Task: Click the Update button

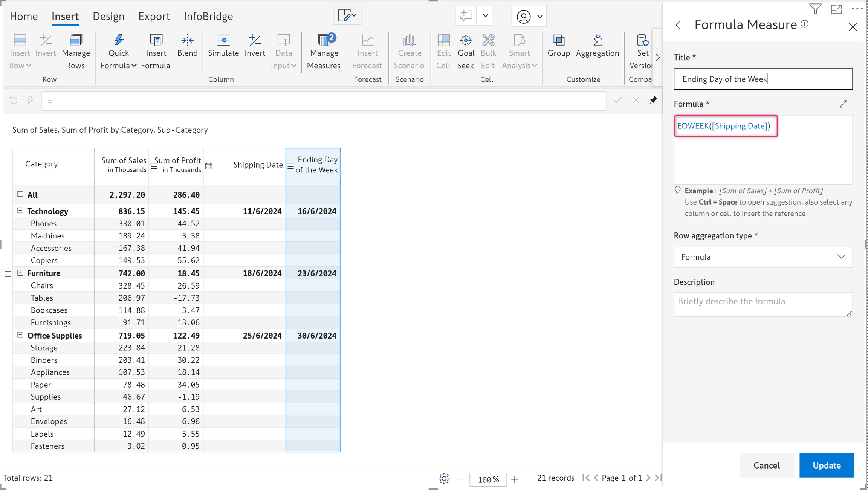Action: click(x=826, y=465)
